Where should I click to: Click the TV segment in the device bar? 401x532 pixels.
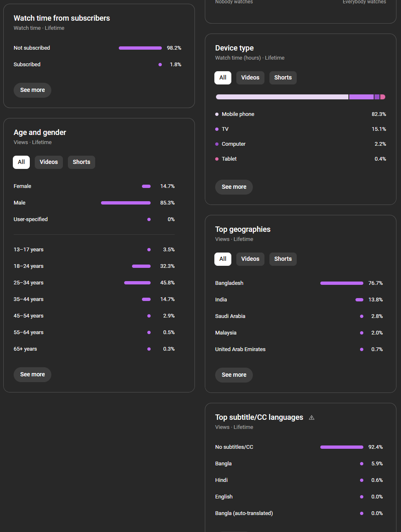[x=361, y=97]
